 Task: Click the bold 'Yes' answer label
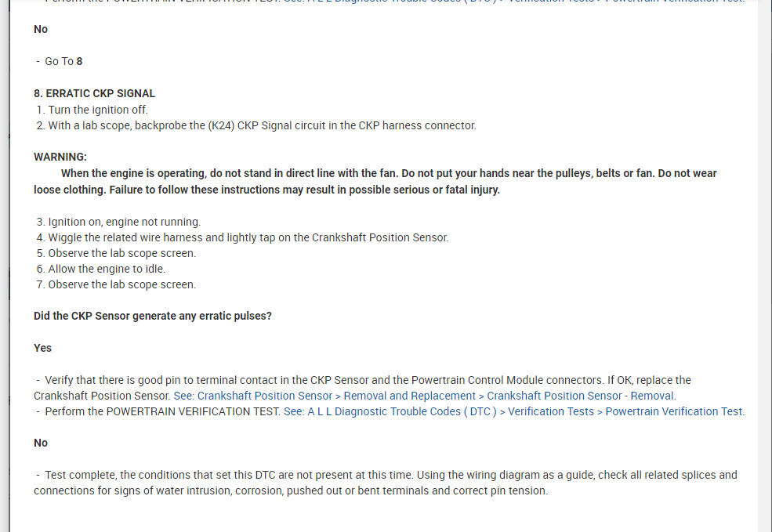click(43, 348)
